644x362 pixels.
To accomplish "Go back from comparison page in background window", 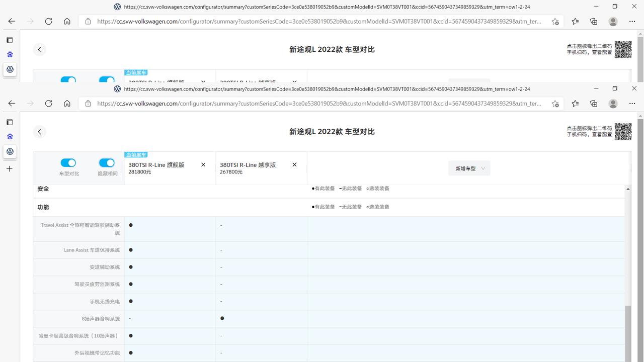I will point(39,49).
